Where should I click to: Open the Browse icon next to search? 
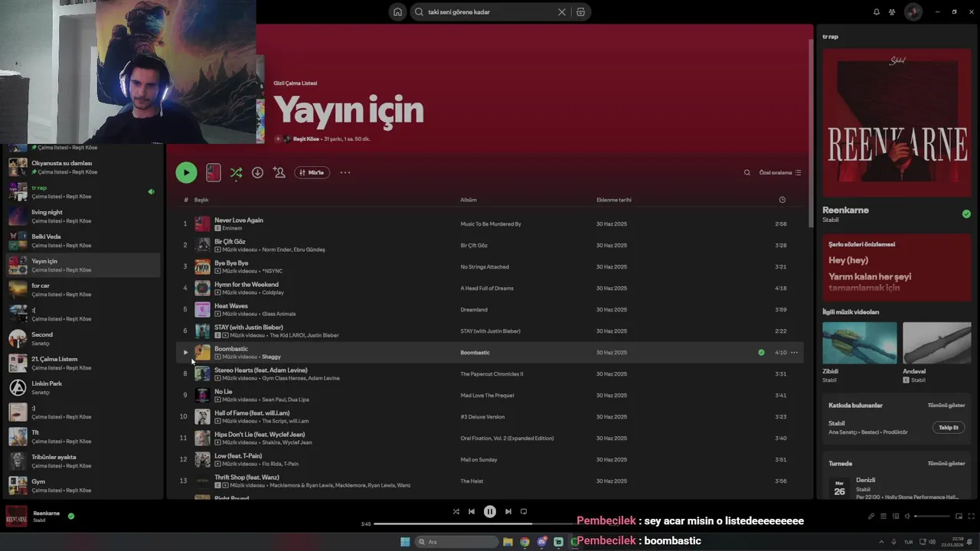(580, 11)
